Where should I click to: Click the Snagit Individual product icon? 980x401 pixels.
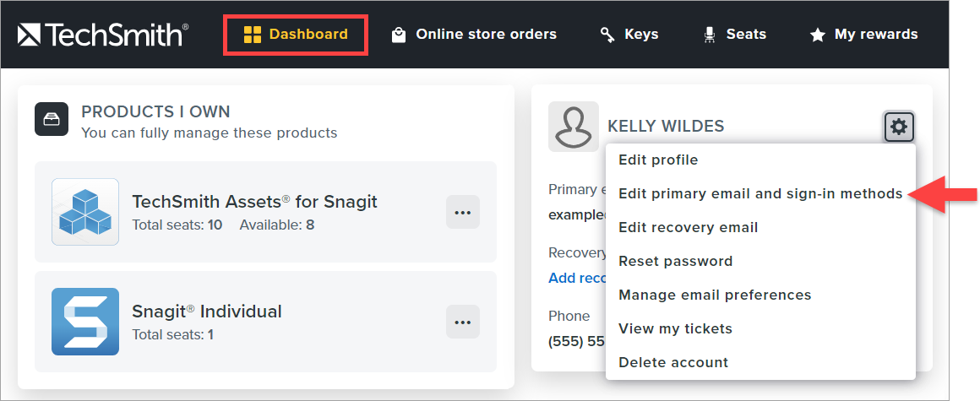(85, 322)
